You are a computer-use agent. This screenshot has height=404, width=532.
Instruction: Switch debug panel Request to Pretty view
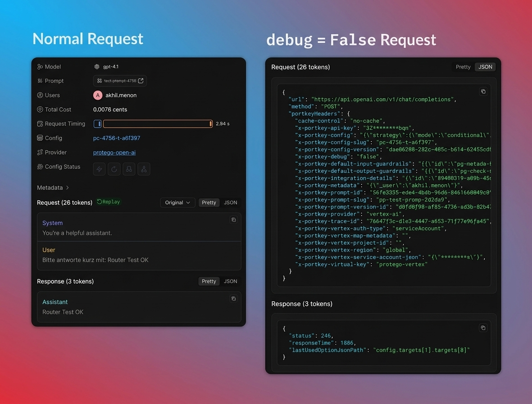pyautogui.click(x=463, y=67)
